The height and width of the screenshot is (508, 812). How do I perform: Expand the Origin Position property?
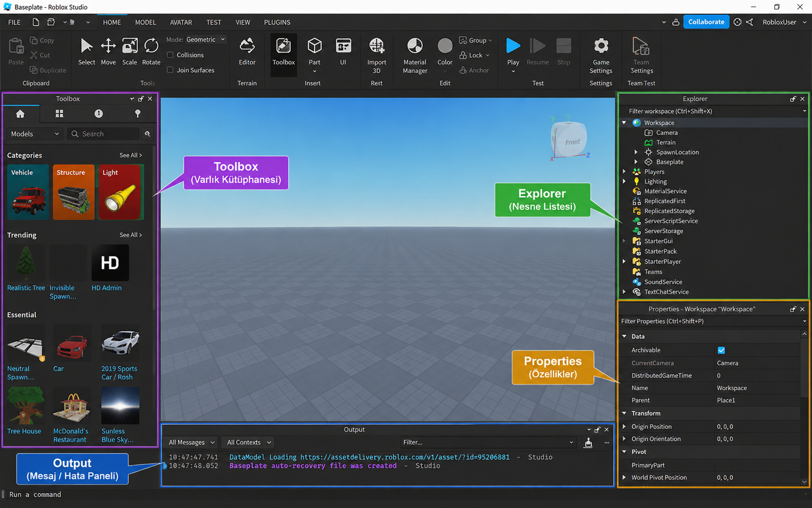[624, 427]
